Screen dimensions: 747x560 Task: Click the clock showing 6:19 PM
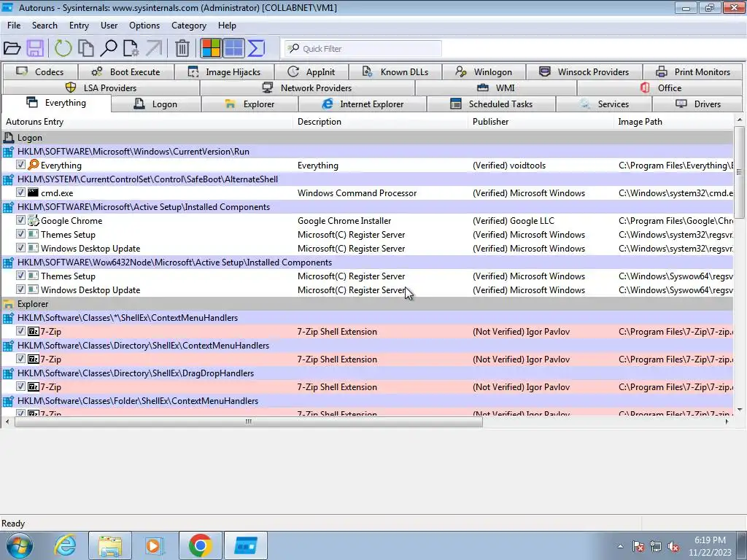710,540
